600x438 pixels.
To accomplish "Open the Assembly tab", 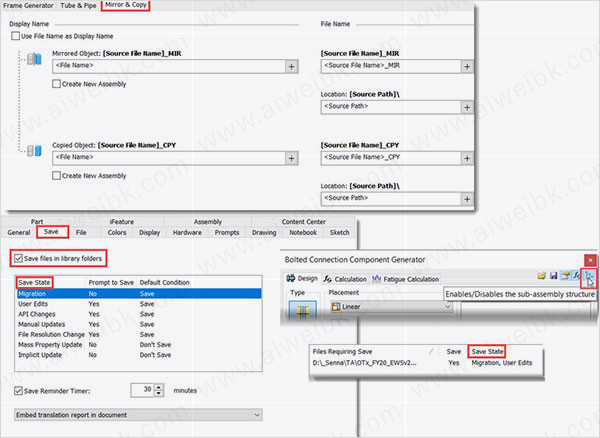I will (208, 221).
